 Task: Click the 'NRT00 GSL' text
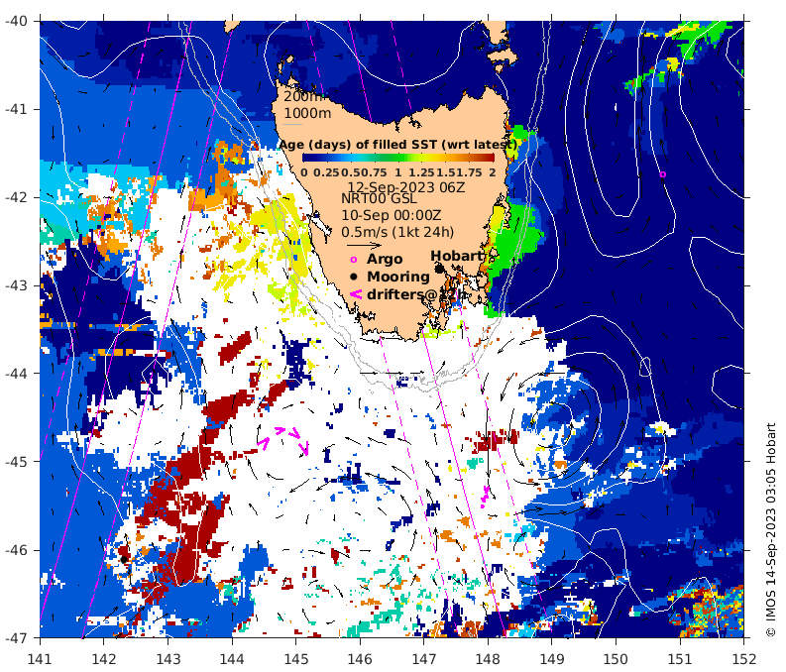pos(379,198)
